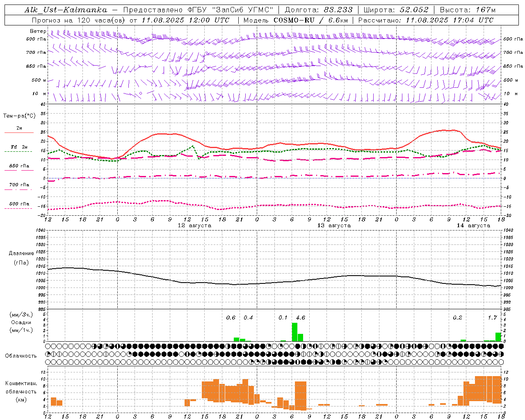The image size is (525, 420).
Task: Click the Высота: 167м value
Action: point(468,10)
